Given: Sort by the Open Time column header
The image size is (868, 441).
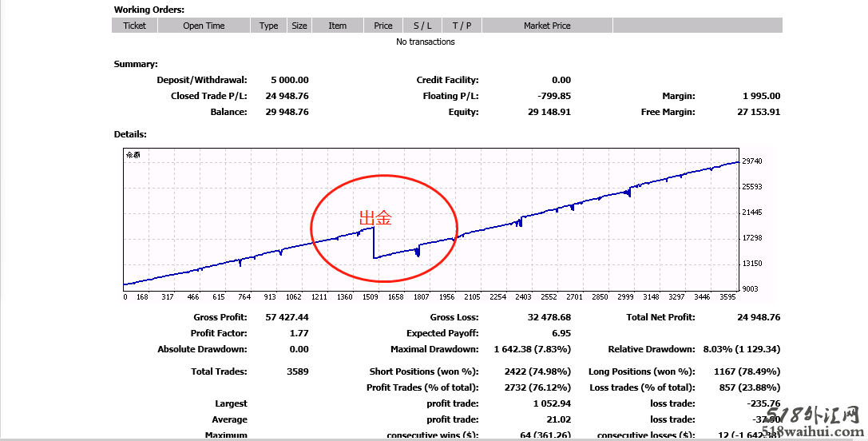Looking at the screenshot, I should [x=204, y=26].
